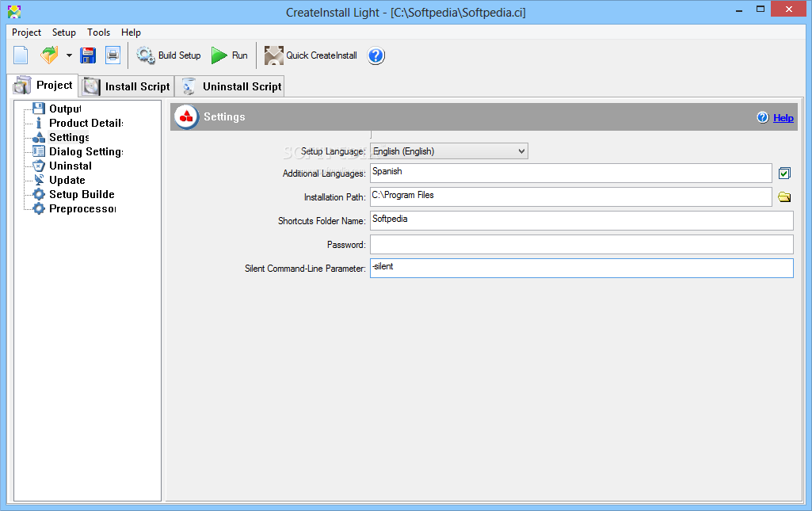Switch to the Install Script tab
The width and height of the screenshot is (812, 511).
click(x=127, y=86)
